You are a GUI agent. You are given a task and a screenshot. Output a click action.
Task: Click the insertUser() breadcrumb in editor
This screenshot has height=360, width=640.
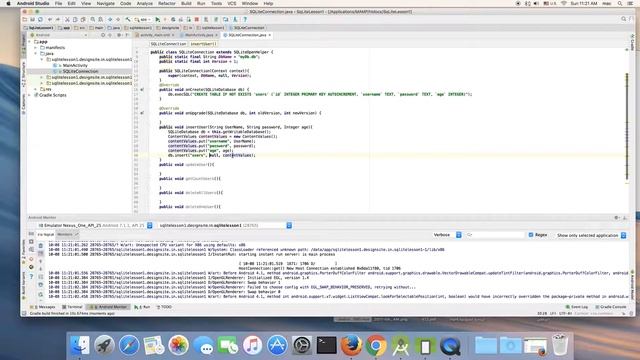click(x=203, y=44)
